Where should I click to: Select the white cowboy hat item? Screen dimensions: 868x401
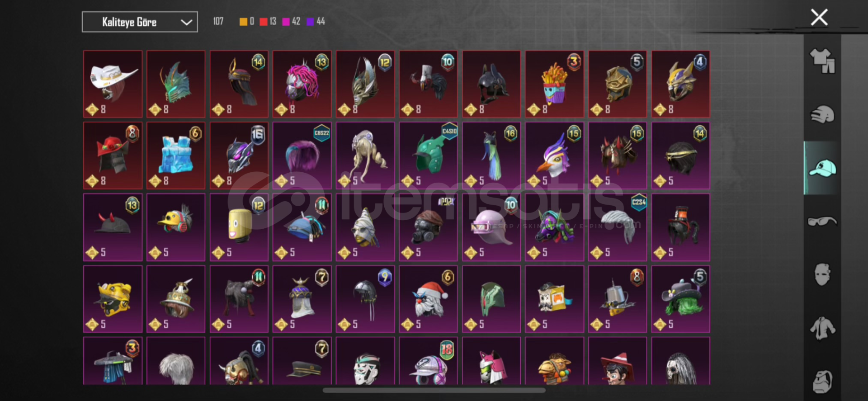(x=113, y=84)
